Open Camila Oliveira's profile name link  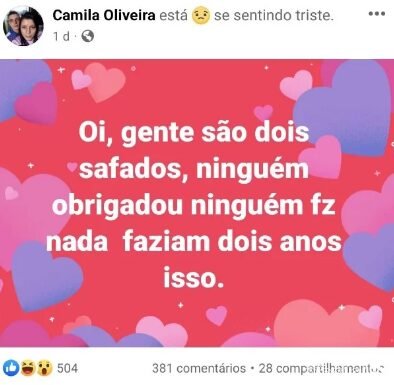click(x=104, y=15)
